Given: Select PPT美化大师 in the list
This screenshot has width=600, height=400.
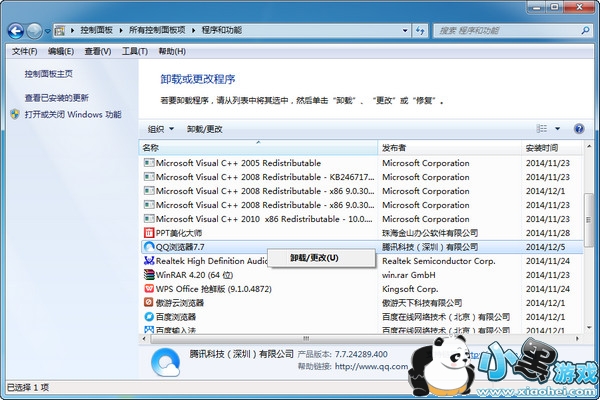Looking at the screenshot, I should [179, 233].
